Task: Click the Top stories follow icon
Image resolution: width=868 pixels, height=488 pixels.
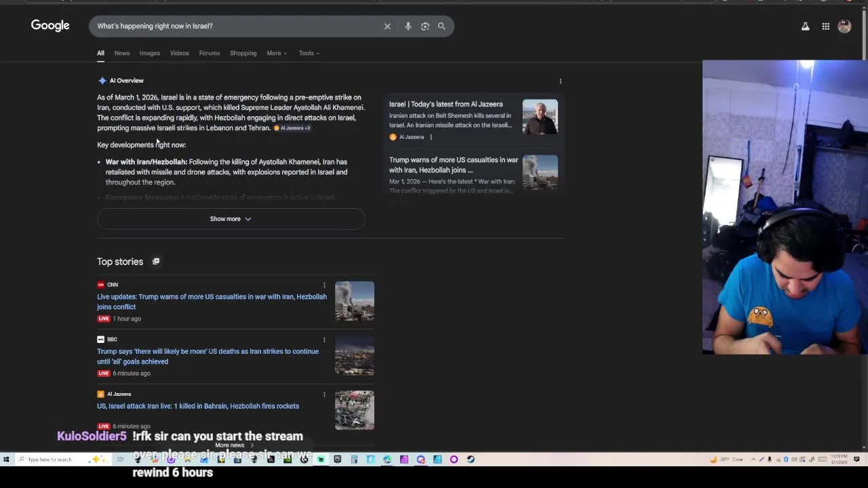Action: tap(156, 262)
